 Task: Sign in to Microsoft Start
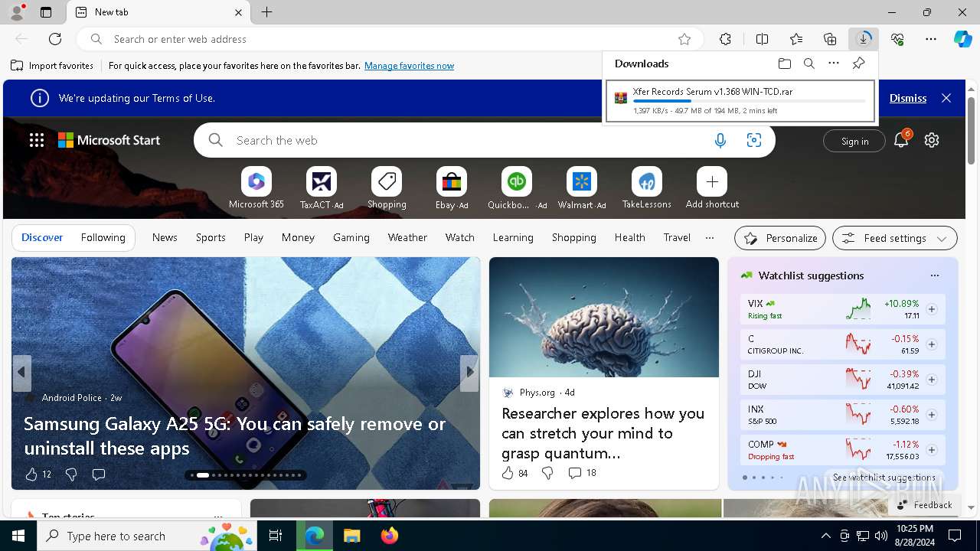point(854,141)
